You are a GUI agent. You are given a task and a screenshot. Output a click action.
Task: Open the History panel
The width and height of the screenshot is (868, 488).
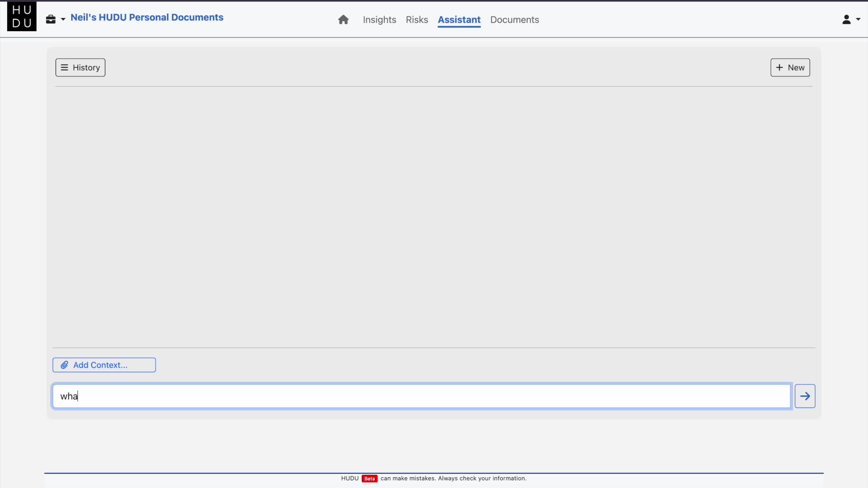86,67
